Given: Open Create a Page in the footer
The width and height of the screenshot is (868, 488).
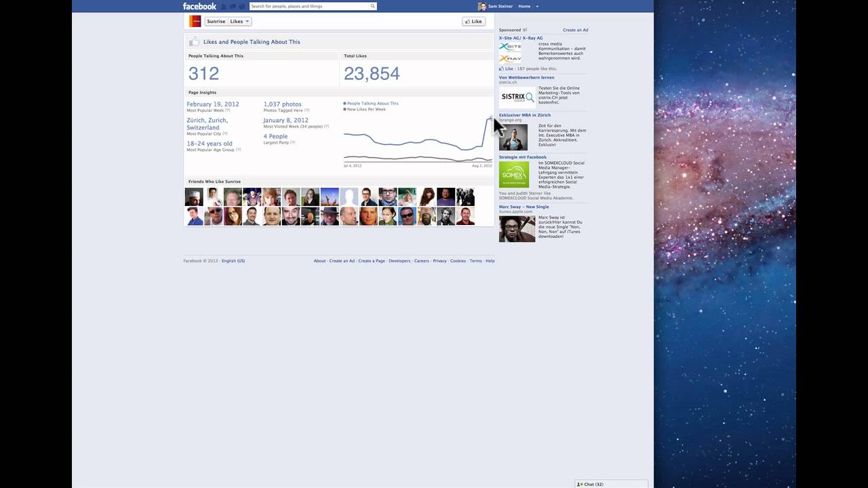Looking at the screenshot, I should 372,261.
